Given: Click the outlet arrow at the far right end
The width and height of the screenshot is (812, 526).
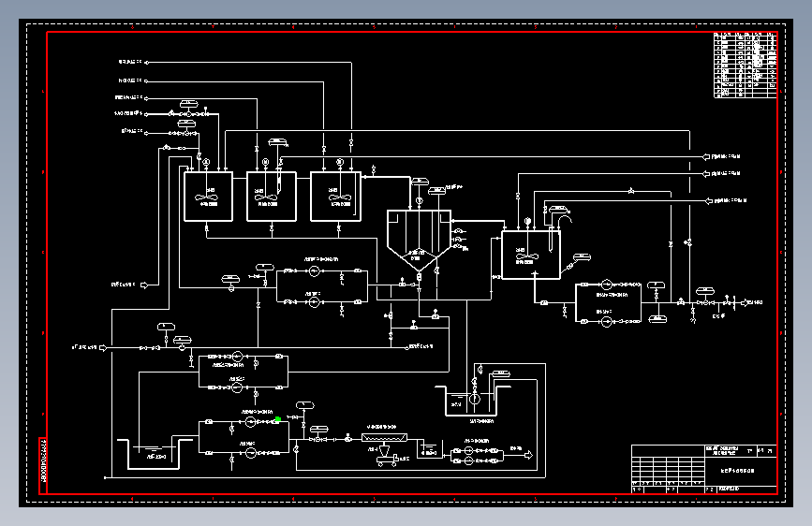Looking at the screenshot, I should (746, 302).
